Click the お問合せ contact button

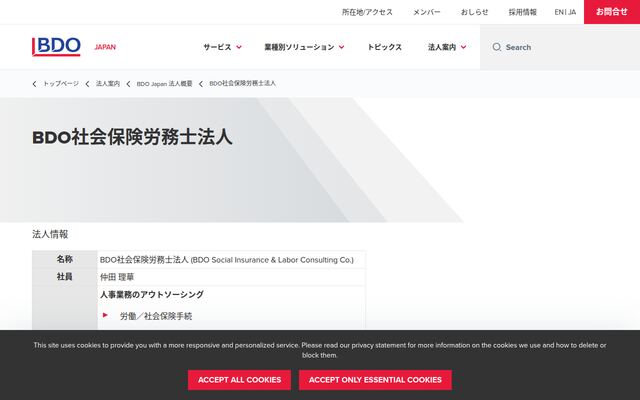[612, 12]
